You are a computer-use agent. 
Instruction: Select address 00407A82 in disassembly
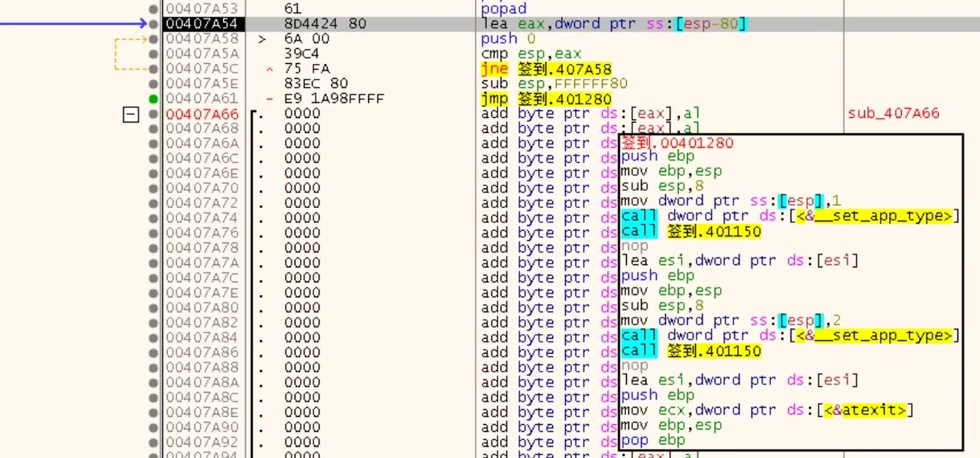[x=201, y=322]
